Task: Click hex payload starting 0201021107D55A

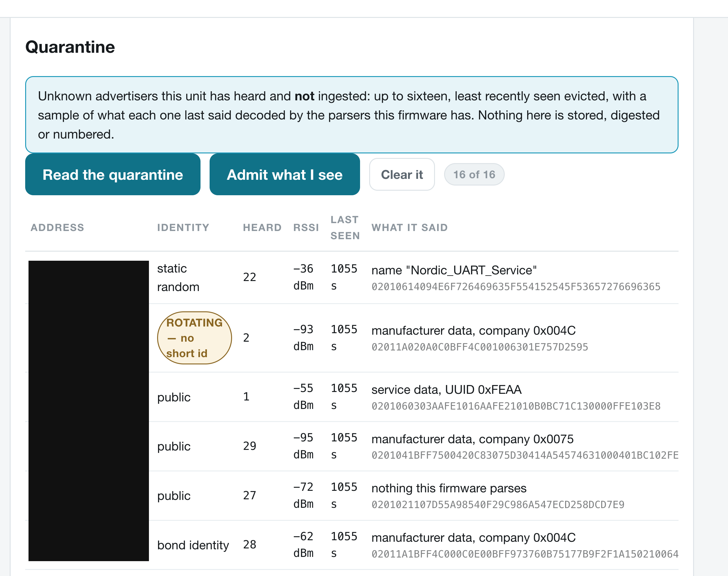Action: coord(498,504)
